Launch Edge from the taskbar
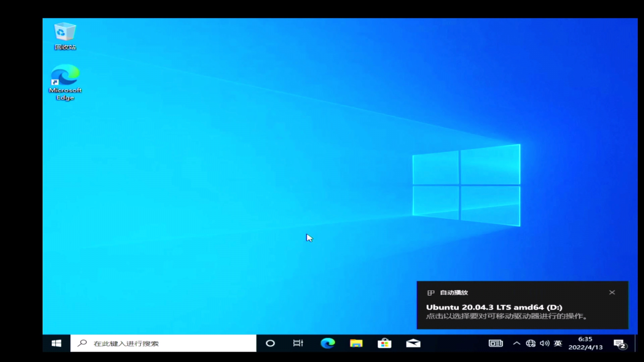644x362 pixels. 328,343
